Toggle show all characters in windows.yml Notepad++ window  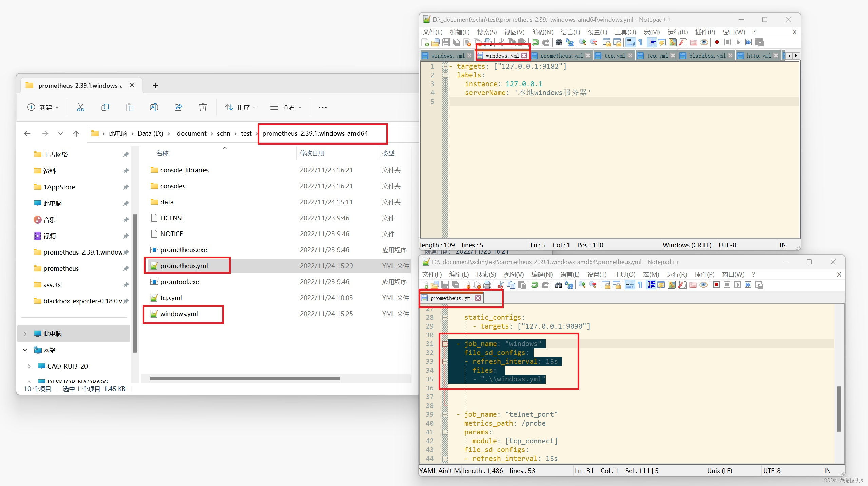point(640,42)
